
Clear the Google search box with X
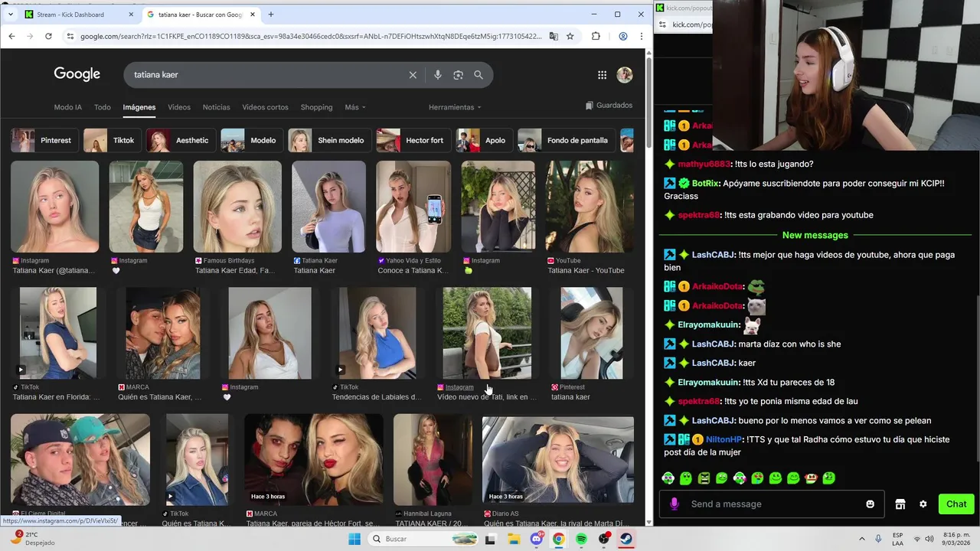pyautogui.click(x=413, y=75)
